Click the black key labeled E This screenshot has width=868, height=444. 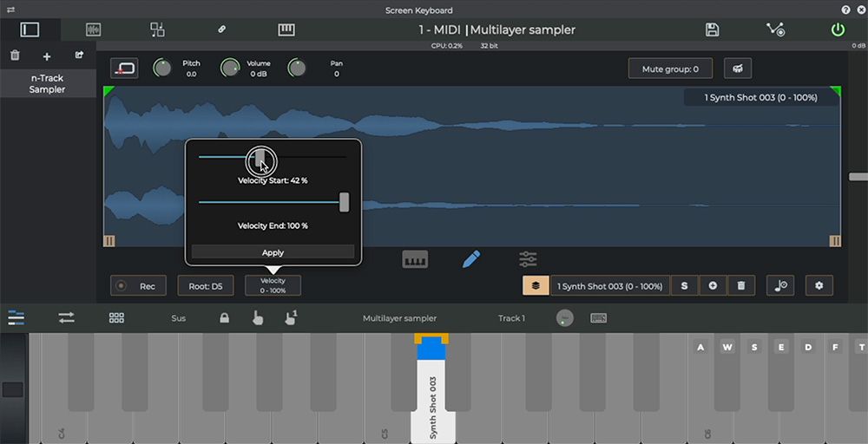780,372
